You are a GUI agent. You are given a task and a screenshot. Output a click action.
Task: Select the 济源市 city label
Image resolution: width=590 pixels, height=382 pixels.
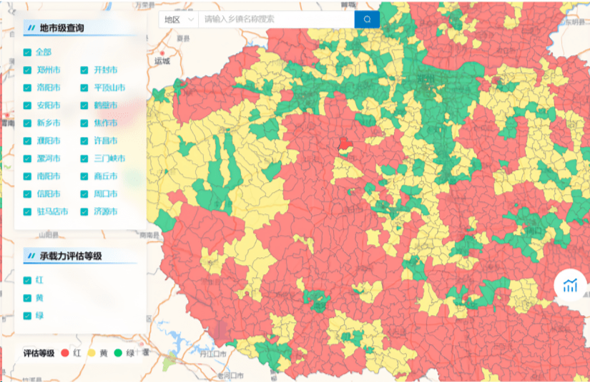(x=106, y=212)
